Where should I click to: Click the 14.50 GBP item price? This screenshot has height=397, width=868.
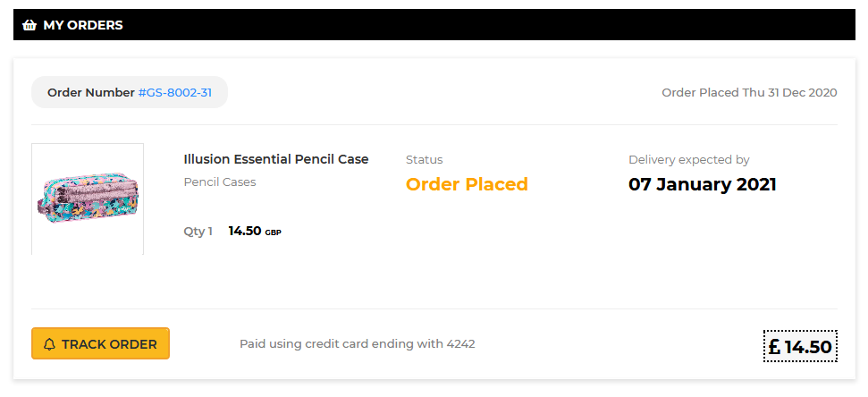click(255, 231)
